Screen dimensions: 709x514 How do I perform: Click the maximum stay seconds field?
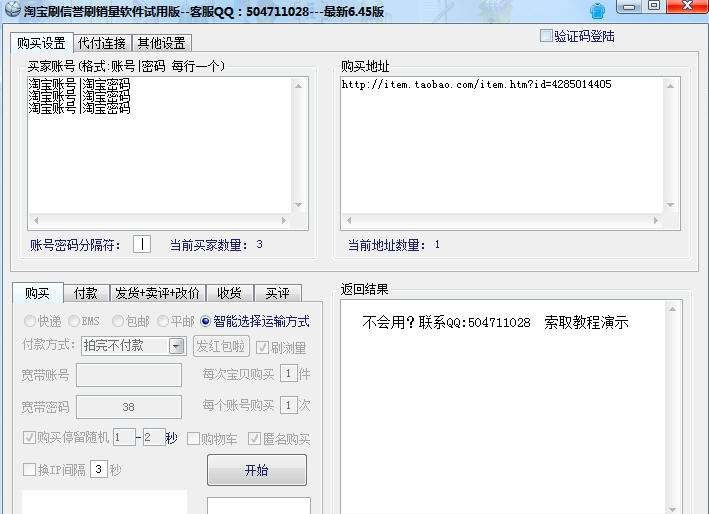point(154,437)
